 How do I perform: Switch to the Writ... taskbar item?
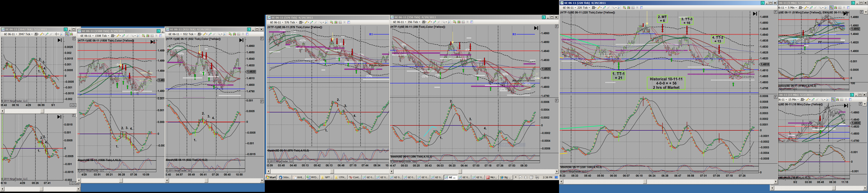point(298,177)
